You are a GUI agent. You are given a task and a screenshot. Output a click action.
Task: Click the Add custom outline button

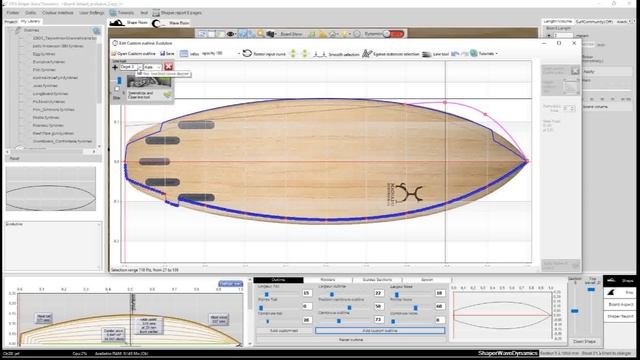[x=380, y=331]
